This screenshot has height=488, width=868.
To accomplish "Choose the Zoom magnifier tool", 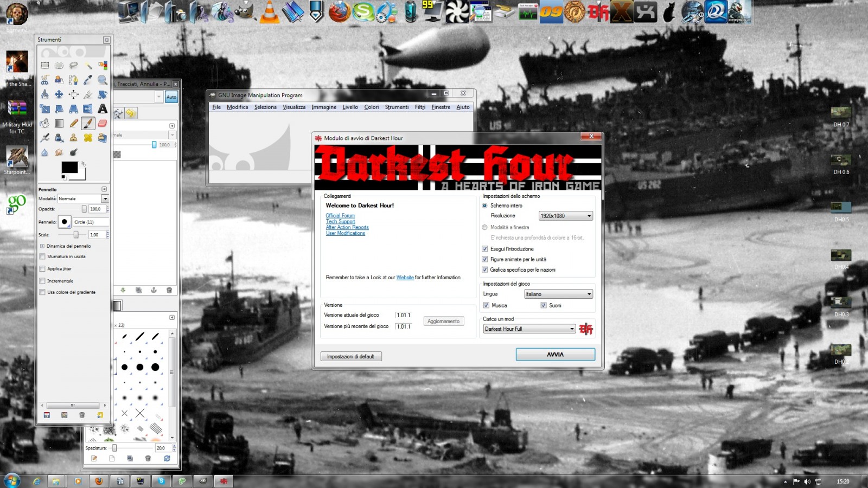I will (x=103, y=80).
